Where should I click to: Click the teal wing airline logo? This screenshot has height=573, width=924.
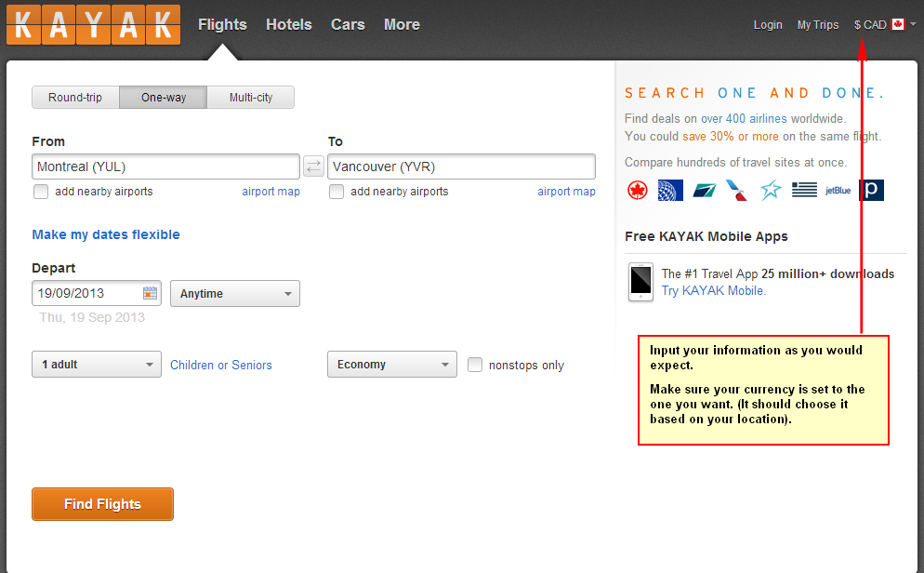click(705, 191)
